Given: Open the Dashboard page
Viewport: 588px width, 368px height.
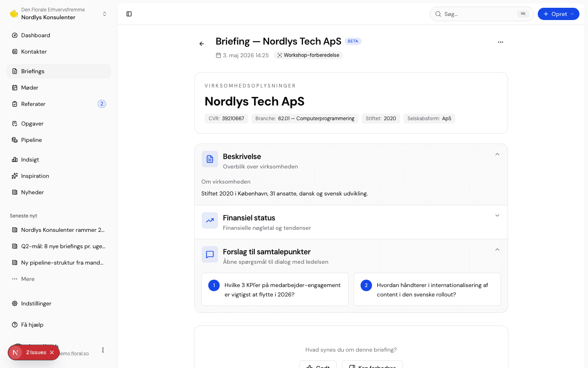Looking at the screenshot, I should click(x=59, y=35).
